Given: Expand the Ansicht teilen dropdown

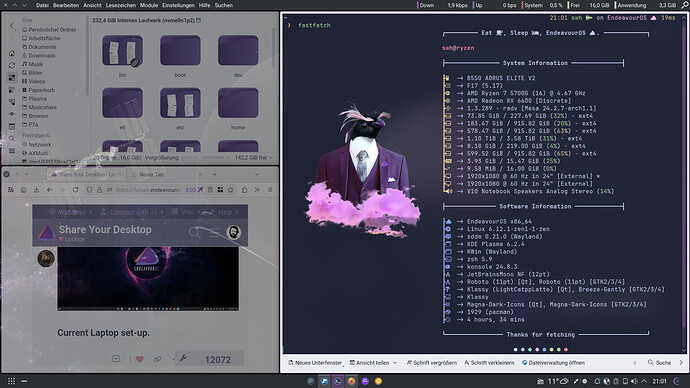Looking at the screenshot, I should 395,363.
